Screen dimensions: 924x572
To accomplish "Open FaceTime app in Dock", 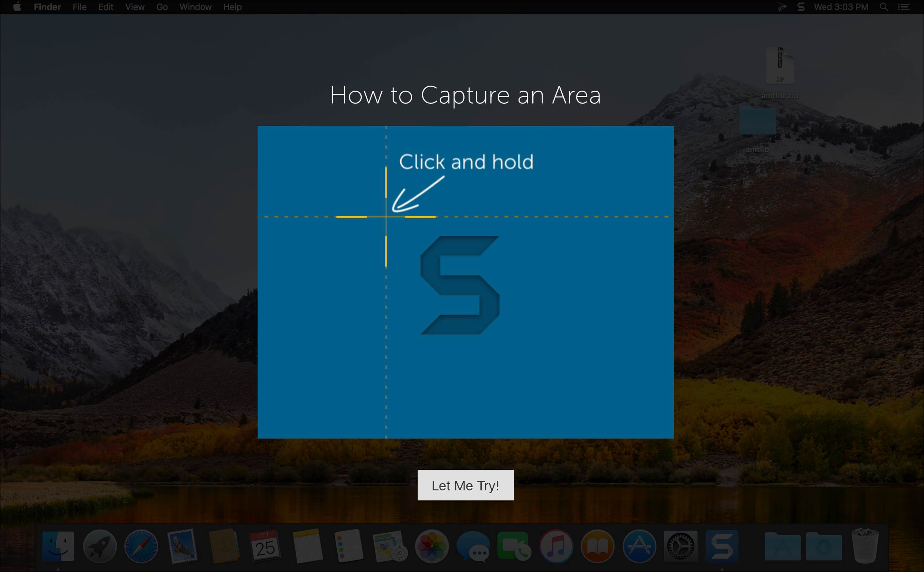I will click(515, 546).
